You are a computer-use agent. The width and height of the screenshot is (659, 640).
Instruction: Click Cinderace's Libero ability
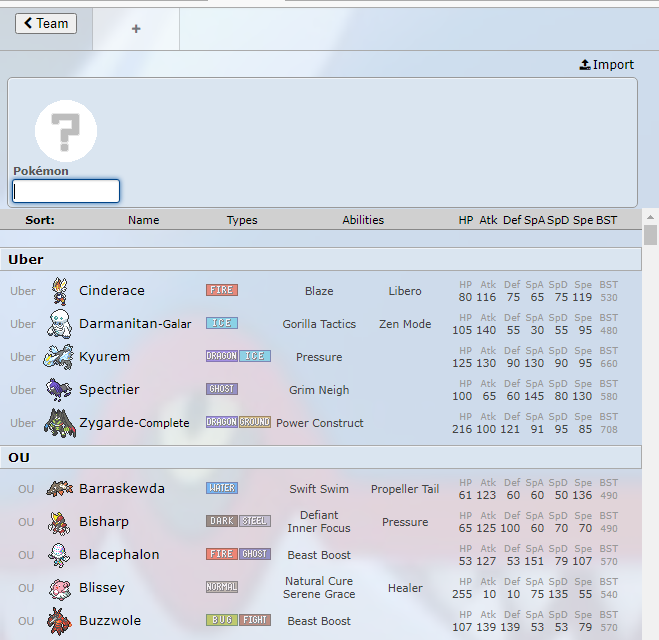(x=405, y=291)
